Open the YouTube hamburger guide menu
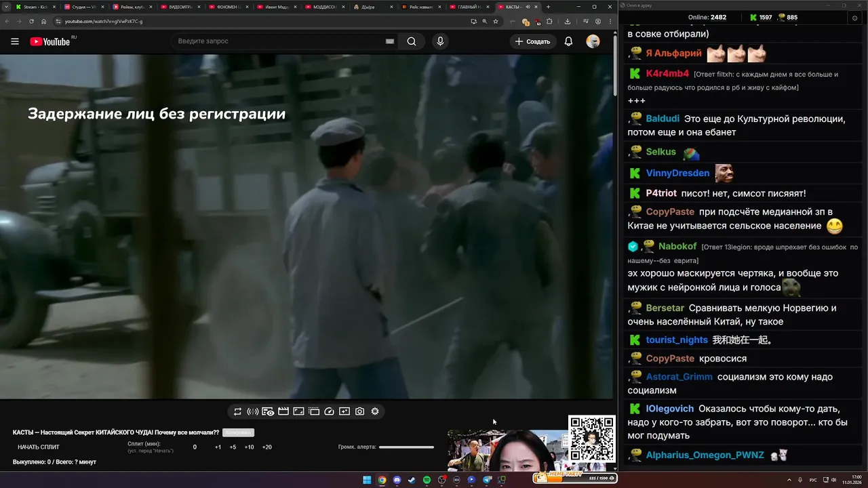The image size is (868, 488). [15, 41]
